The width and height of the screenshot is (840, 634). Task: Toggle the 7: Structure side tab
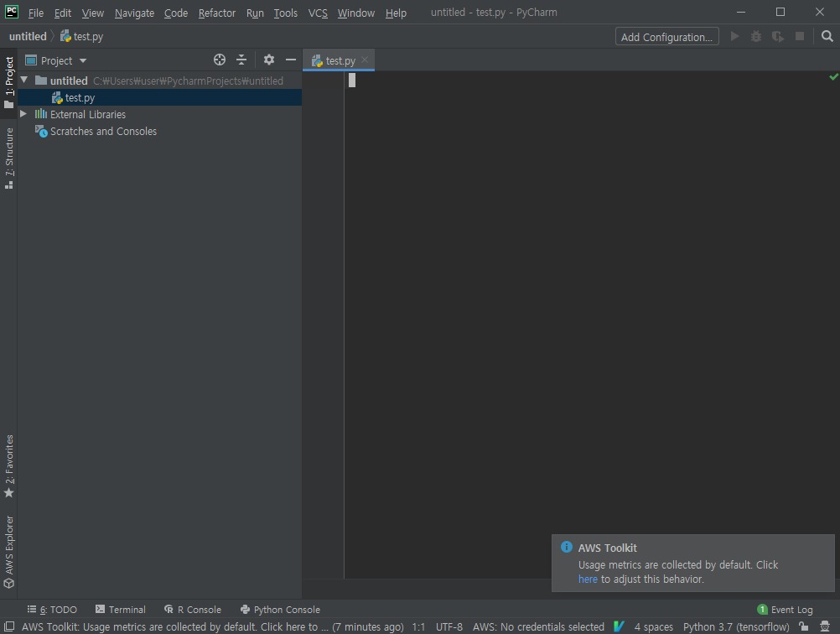click(x=9, y=158)
